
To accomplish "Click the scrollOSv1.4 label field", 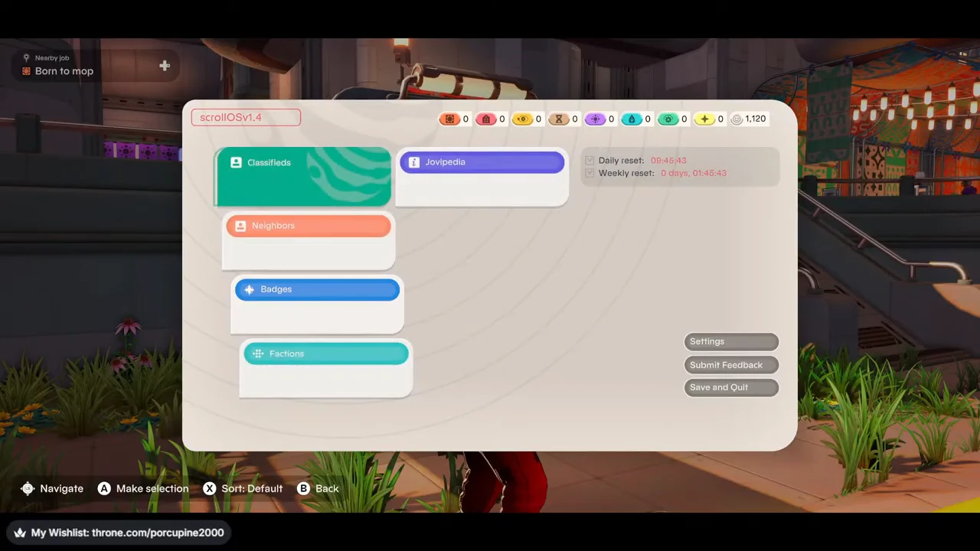I will pyautogui.click(x=246, y=117).
